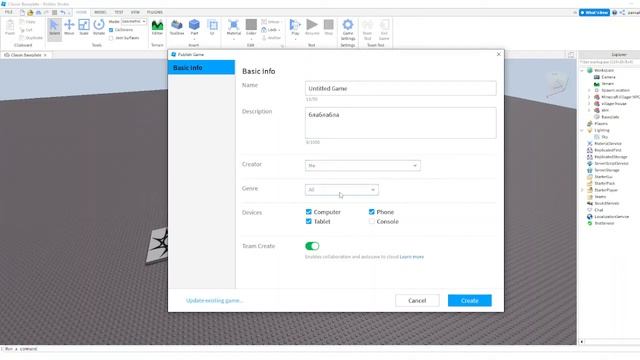Turn off the Team Create toggle
This screenshot has width=640, height=360.
tap(312, 246)
